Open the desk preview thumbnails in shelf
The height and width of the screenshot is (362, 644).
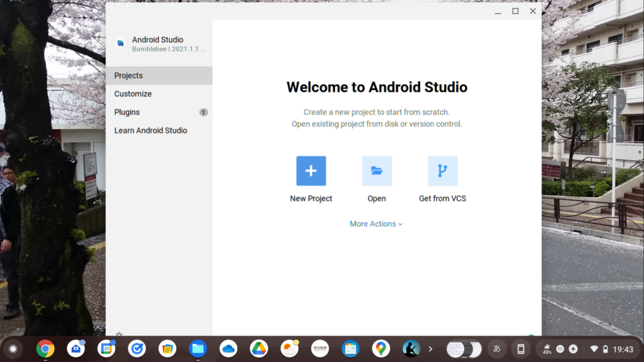[464, 349]
